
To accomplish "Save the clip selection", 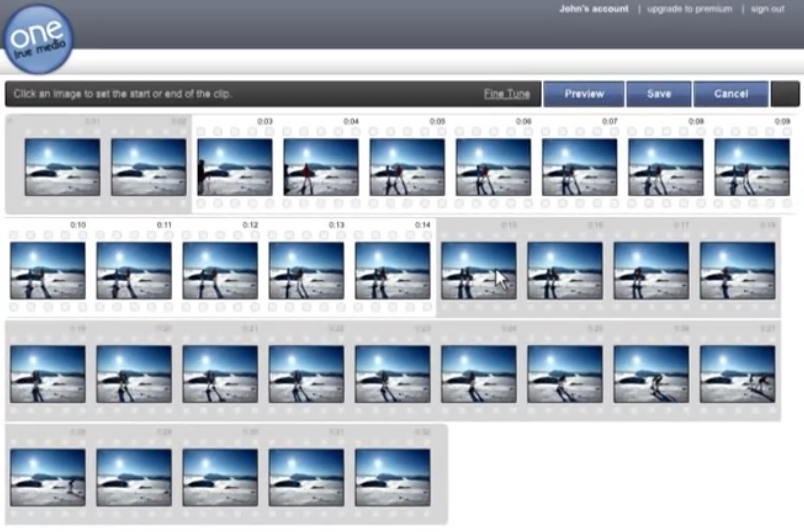I will [659, 94].
